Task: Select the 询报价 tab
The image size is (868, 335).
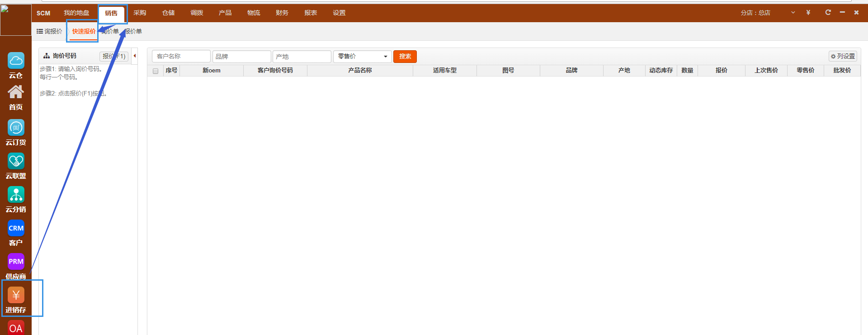Action: pyautogui.click(x=50, y=31)
